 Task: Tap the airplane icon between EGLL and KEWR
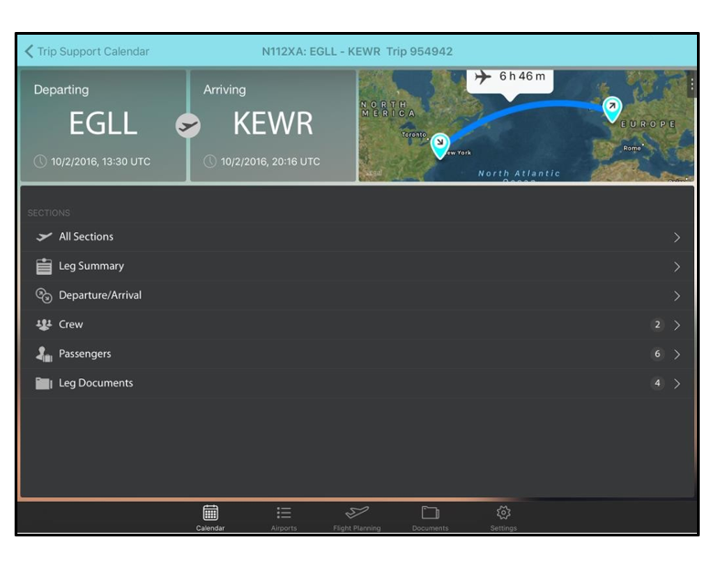click(x=188, y=126)
